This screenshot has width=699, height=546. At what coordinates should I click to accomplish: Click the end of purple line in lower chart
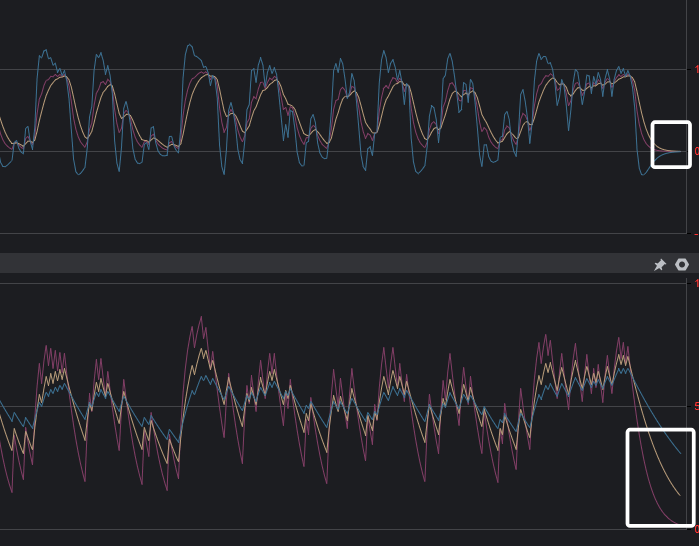(x=677, y=523)
